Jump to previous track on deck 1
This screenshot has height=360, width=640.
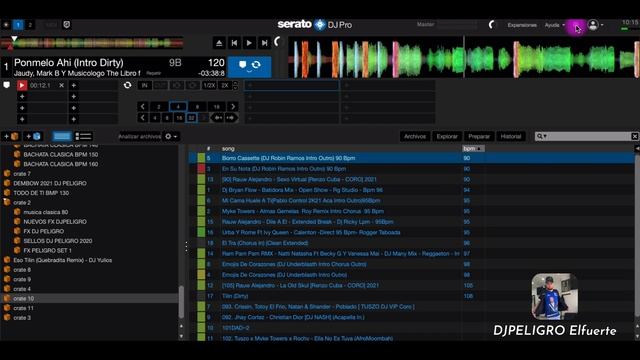234,43
